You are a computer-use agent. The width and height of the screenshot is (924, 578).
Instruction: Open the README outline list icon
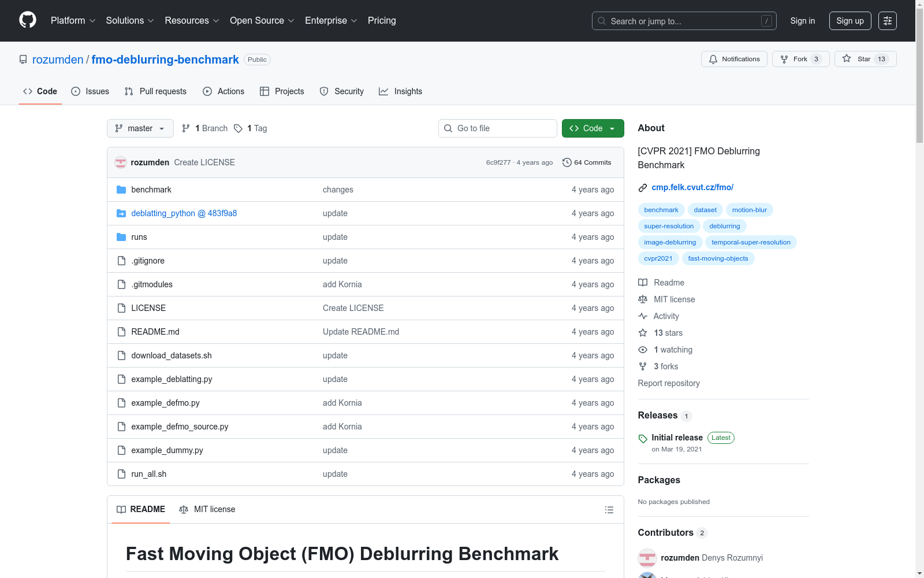609,510
